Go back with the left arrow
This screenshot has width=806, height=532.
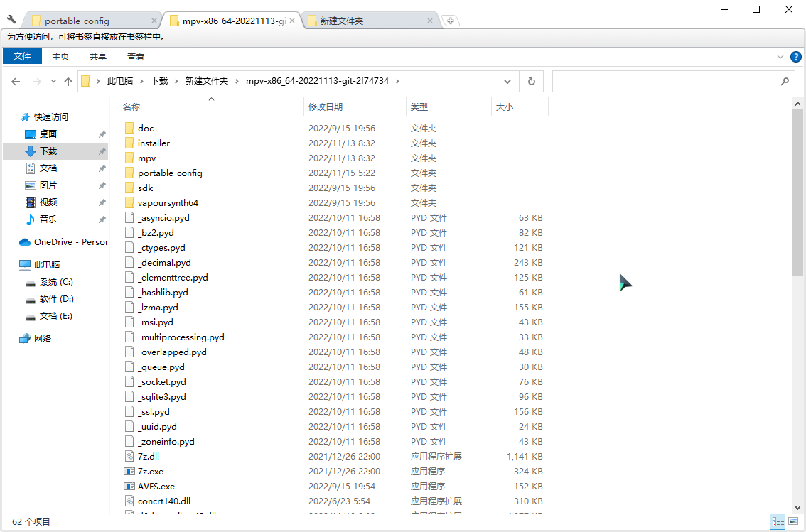tap(16, 81)
